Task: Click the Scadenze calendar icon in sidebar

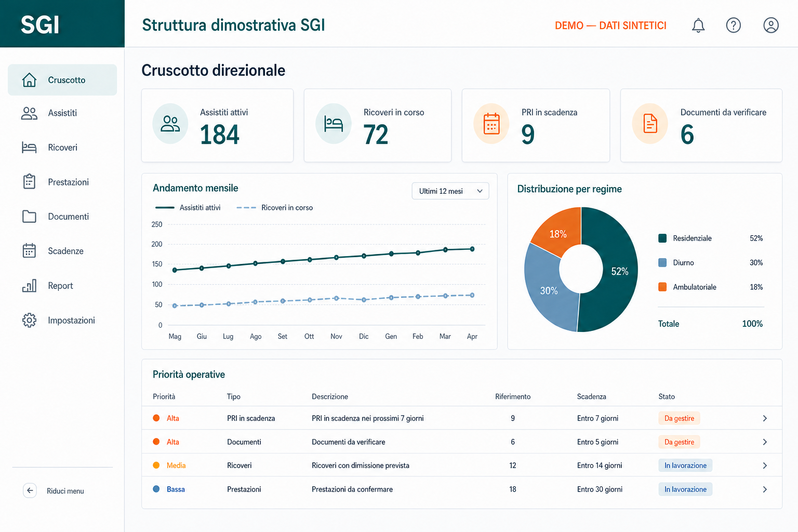Action: click(x=29, y=251)
